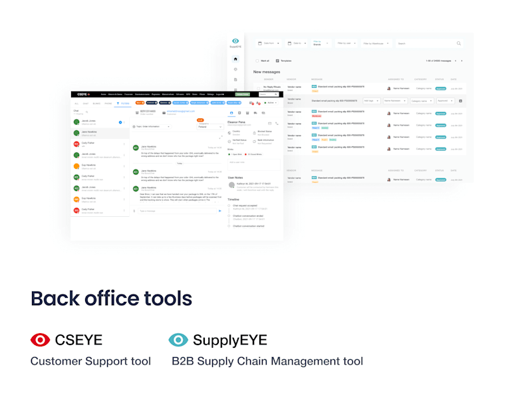Click the Add a user note field
Viewport: 532px width, 399px height.
tap(254, 164)
